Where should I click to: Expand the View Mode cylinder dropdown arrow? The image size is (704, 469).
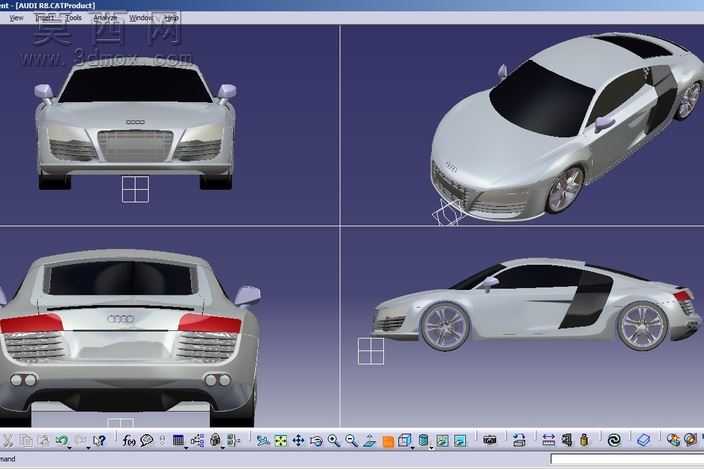(431, 447)
